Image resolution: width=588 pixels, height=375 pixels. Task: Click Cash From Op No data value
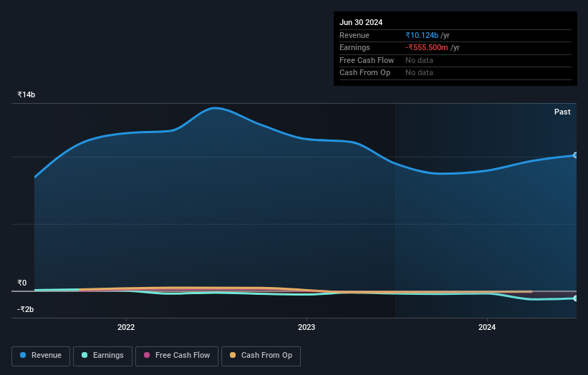pos(419,73)
